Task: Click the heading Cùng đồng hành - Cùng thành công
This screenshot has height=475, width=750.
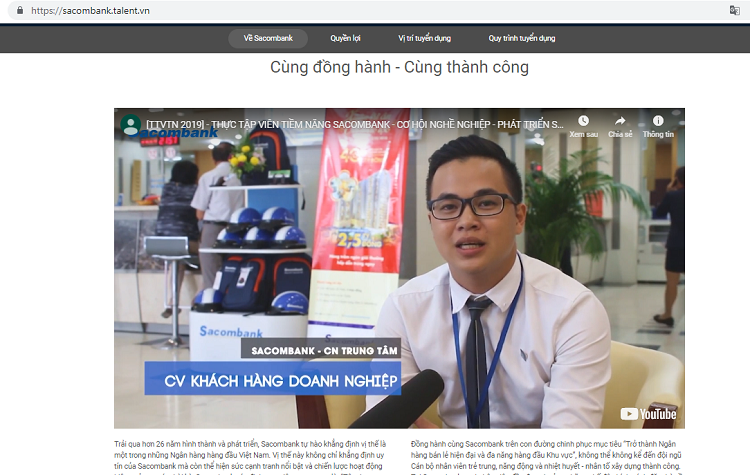Action: (399, 67)
